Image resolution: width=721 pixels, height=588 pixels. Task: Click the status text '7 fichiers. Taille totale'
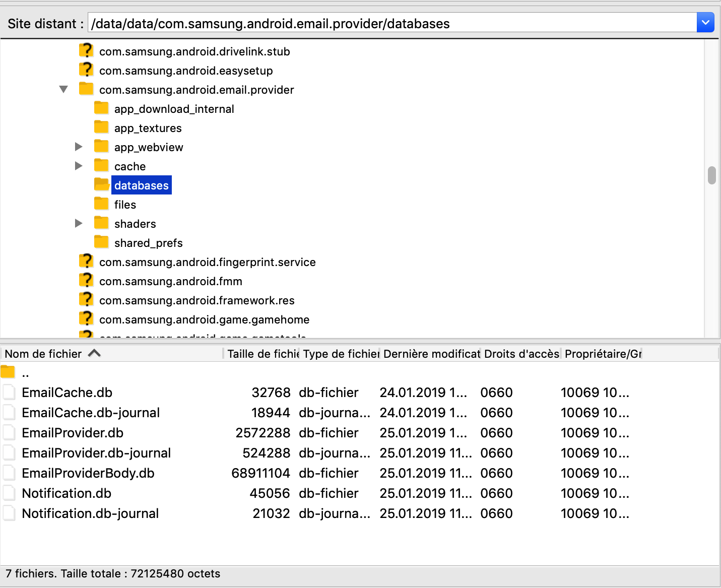point(113,573)
